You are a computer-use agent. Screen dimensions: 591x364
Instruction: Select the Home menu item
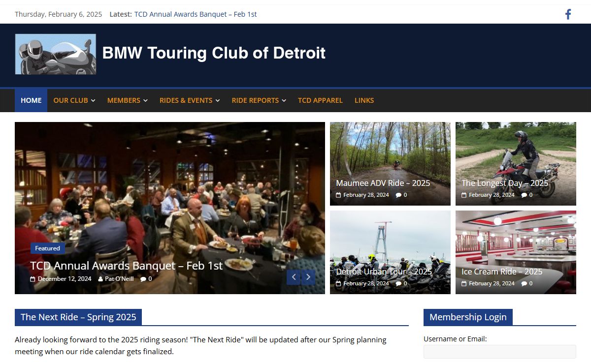coord(31,100)
